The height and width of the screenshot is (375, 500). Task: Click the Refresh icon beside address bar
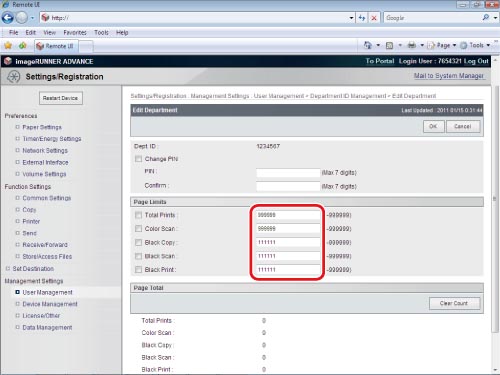pyautogui.click(x=362, y=18)
